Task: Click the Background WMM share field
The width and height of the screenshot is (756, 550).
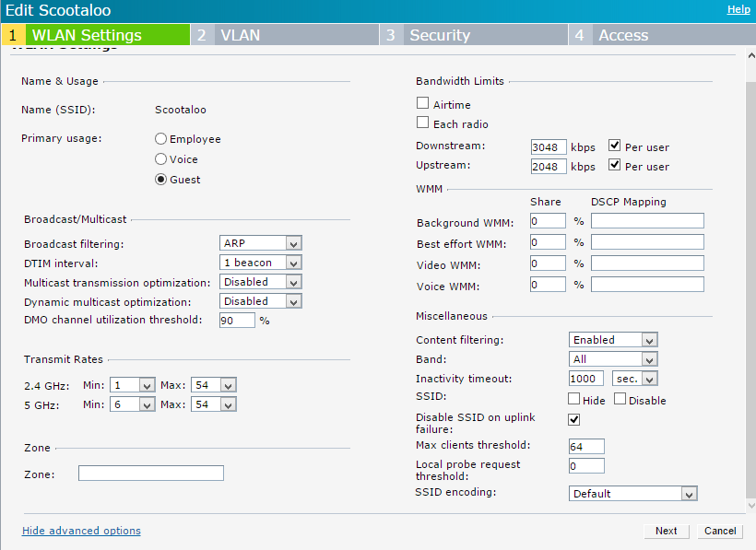Action: 548,221
